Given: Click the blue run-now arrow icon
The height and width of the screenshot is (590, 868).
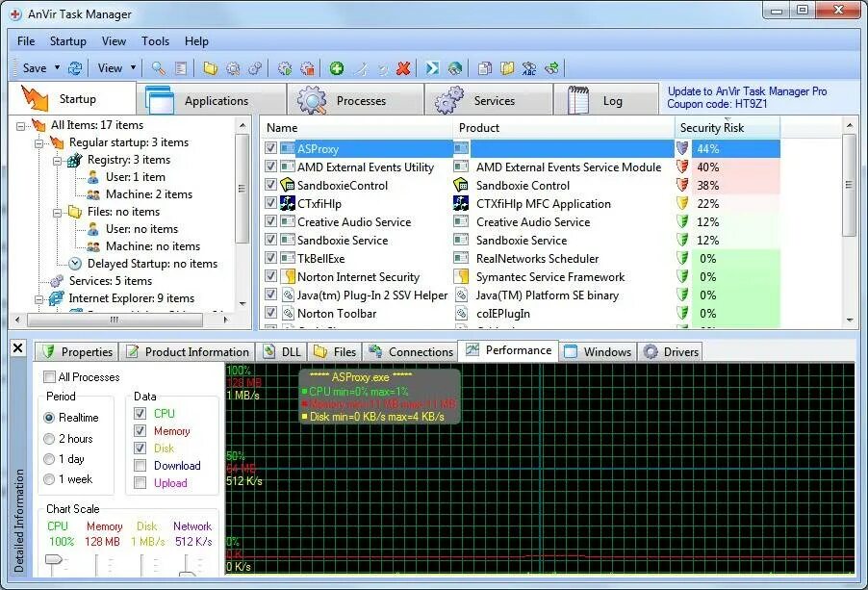Looking at the screenshot, I should [x=432, y=68].
